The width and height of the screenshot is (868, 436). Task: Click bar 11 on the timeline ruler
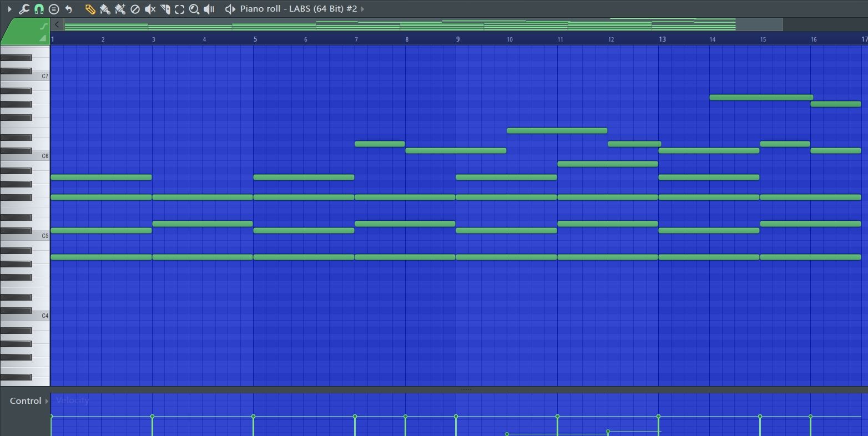(560, 39)
